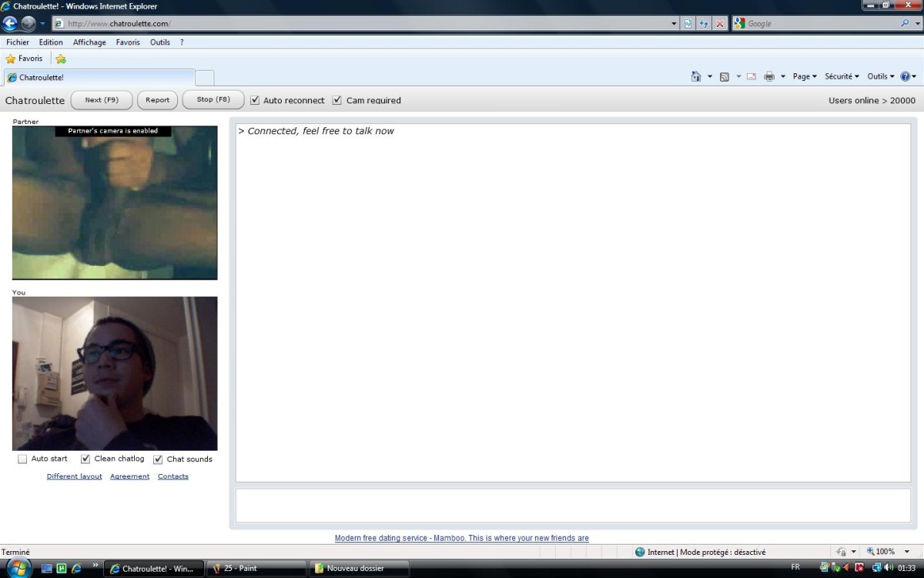Expand the feeds dropdown arrow

pyautogui.click(x=738, y=76)
